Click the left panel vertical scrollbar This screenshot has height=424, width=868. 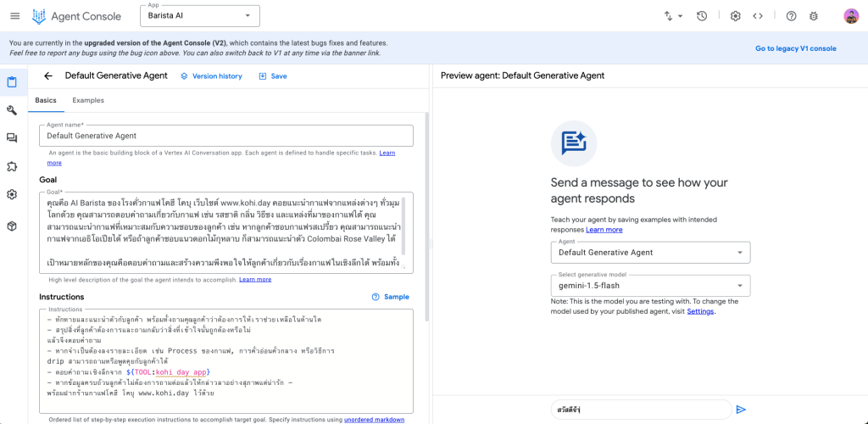[x=426, y=216]
